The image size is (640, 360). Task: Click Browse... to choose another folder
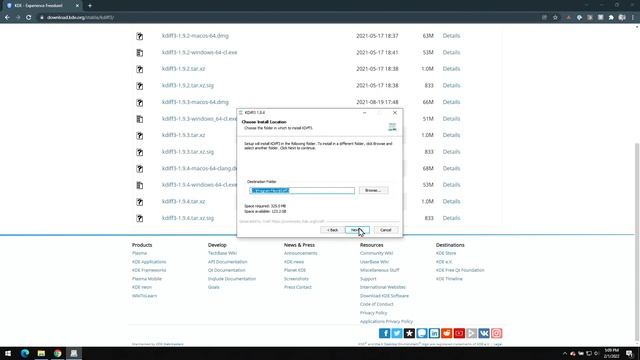click(373, 190)
